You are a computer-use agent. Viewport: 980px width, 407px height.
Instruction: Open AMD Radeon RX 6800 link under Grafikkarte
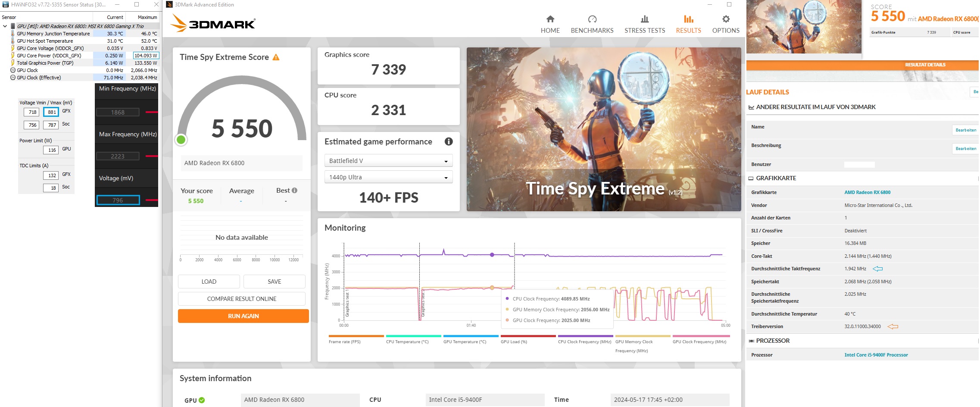click(867, 192)
